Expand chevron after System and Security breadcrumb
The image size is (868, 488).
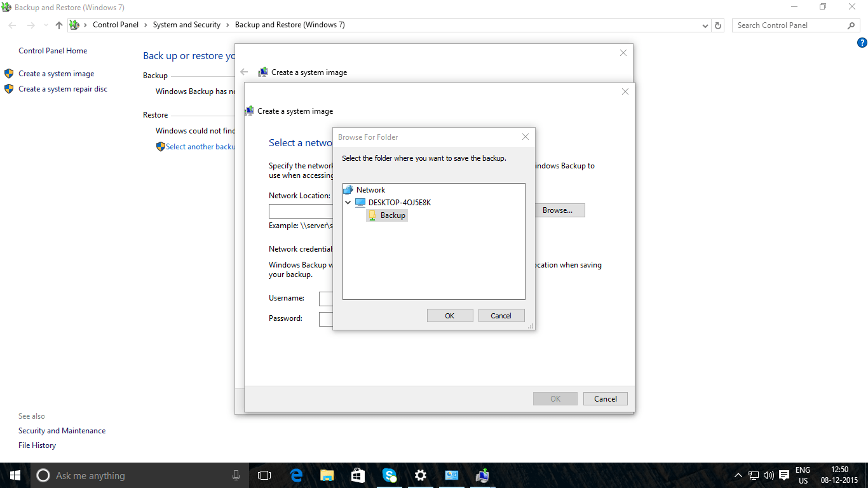click(227, 25)
